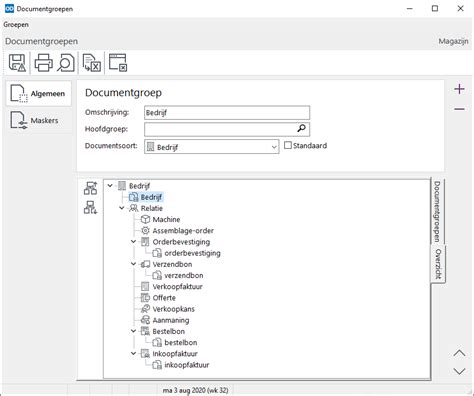Screen dimensions: 474x396
Task: Click the status bar date text
Action: [x=195, y=390]
